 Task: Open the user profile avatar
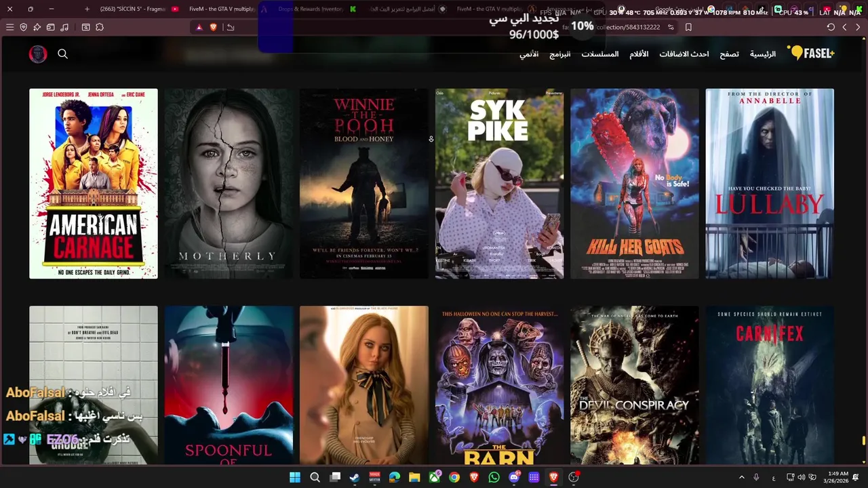(x=38, y=54)
